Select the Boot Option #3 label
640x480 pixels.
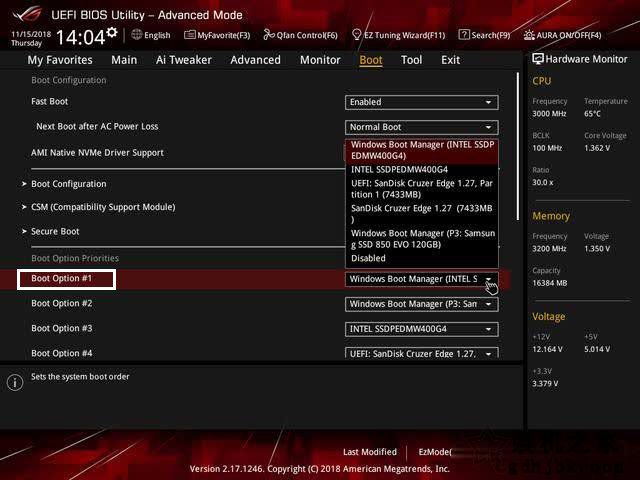pyautogui.click(x=62, y=328)
